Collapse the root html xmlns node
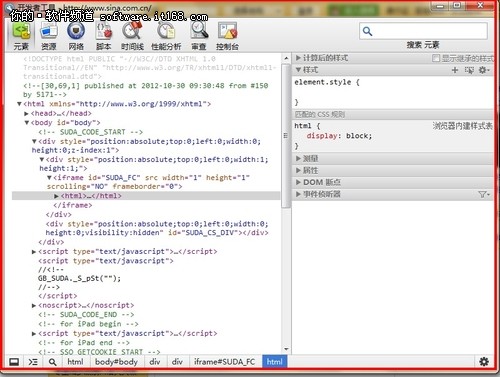Viewport: 500px width, 377px height. [x=19, y=104]
